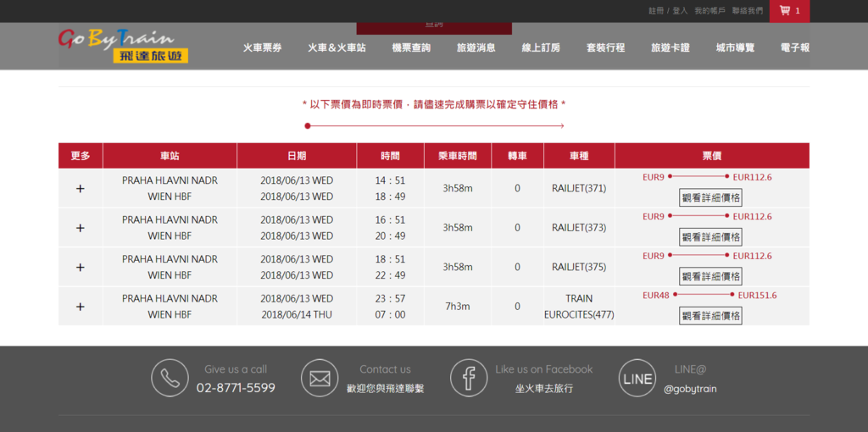Click 註冊 link in top bar
The image size is (868, 432).
tap(656, 10)
